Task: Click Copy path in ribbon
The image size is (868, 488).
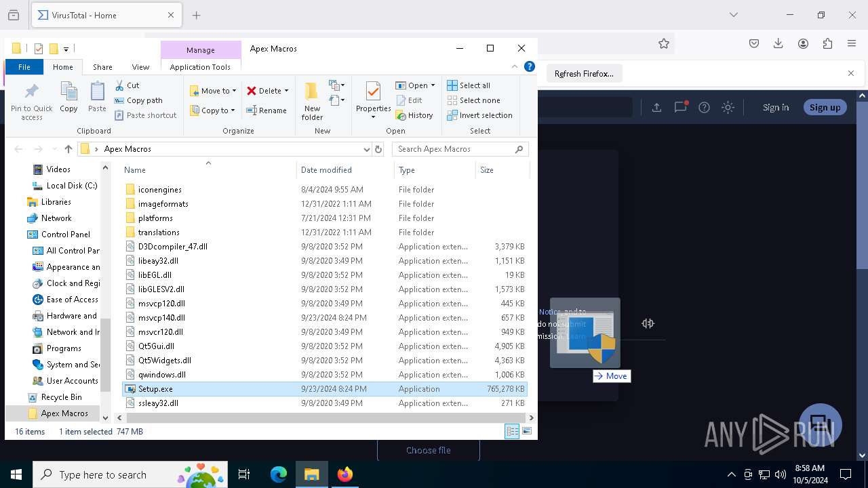Action: click(138, 100)
